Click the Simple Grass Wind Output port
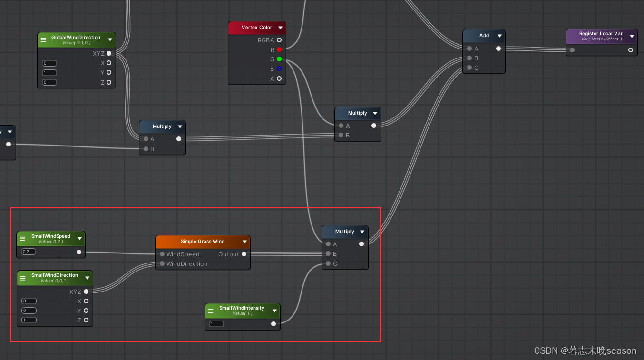This screenshot has height=360, width=644. click(244, 254)
